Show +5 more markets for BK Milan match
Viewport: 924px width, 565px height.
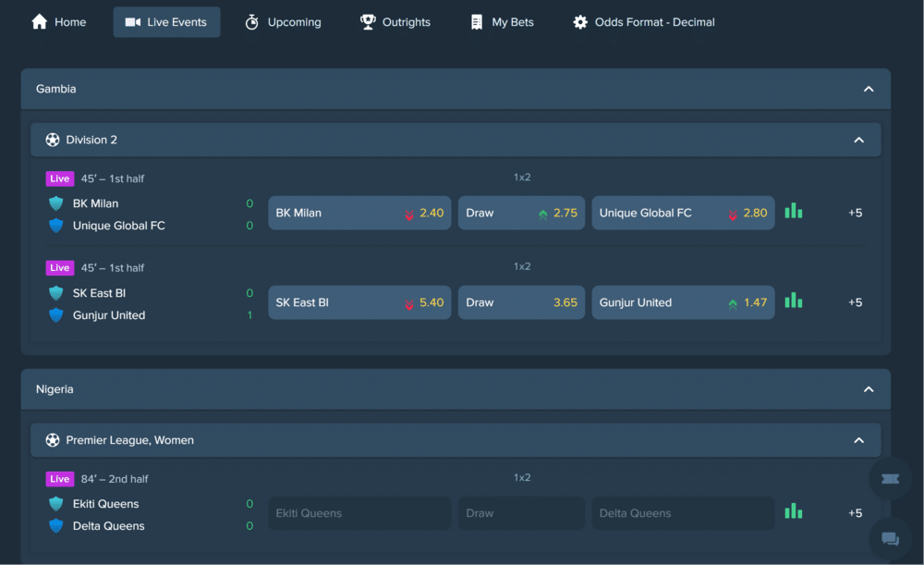[x=855, y=213]
